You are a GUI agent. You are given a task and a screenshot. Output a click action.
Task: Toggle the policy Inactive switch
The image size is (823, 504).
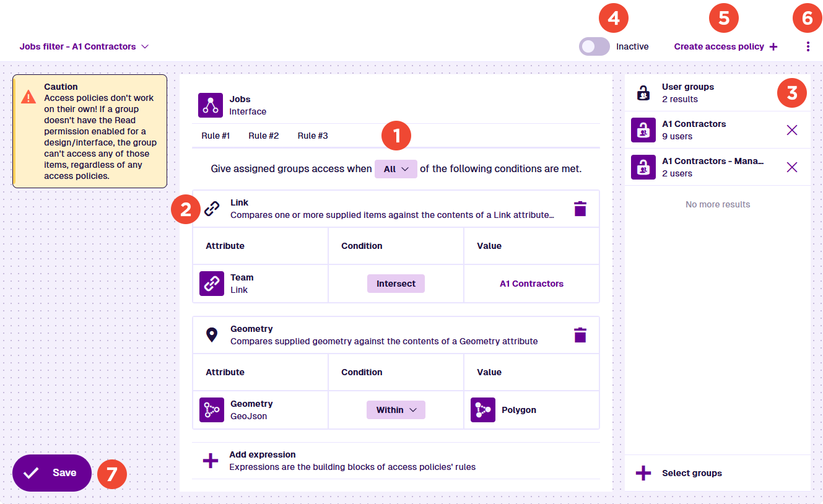(594, 46)
